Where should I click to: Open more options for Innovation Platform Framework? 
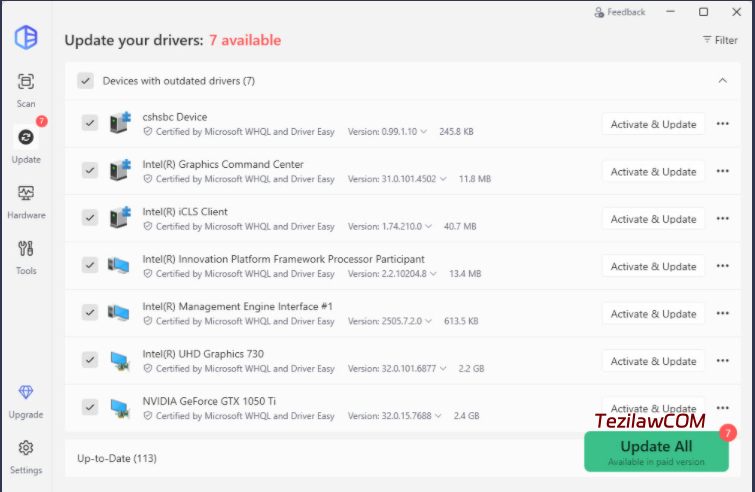[x=722, y=266]
